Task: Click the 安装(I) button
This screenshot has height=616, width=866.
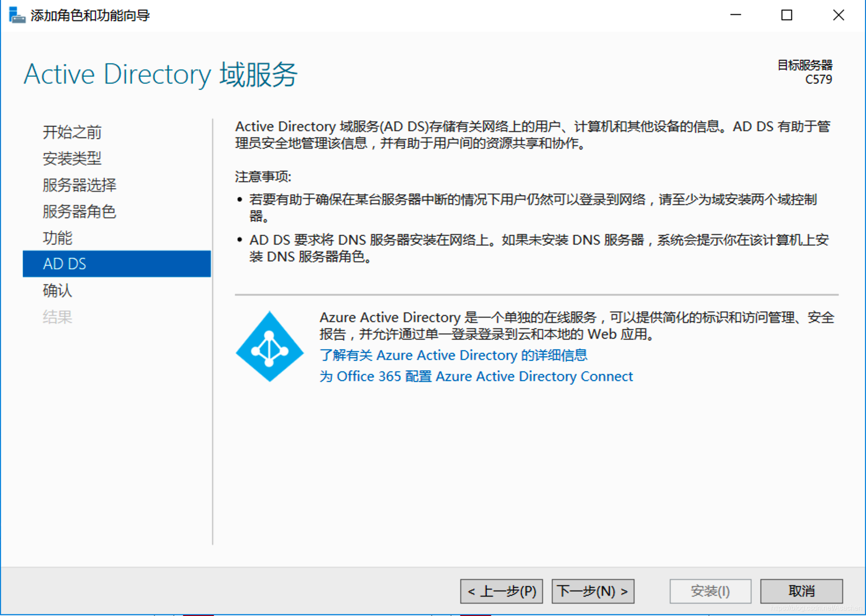Action: coord(710,591)
